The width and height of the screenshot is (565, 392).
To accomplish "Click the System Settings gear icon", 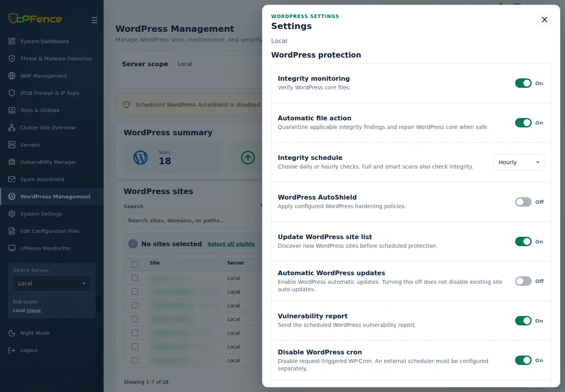I will pyautogui.click(x=12, y=214).
